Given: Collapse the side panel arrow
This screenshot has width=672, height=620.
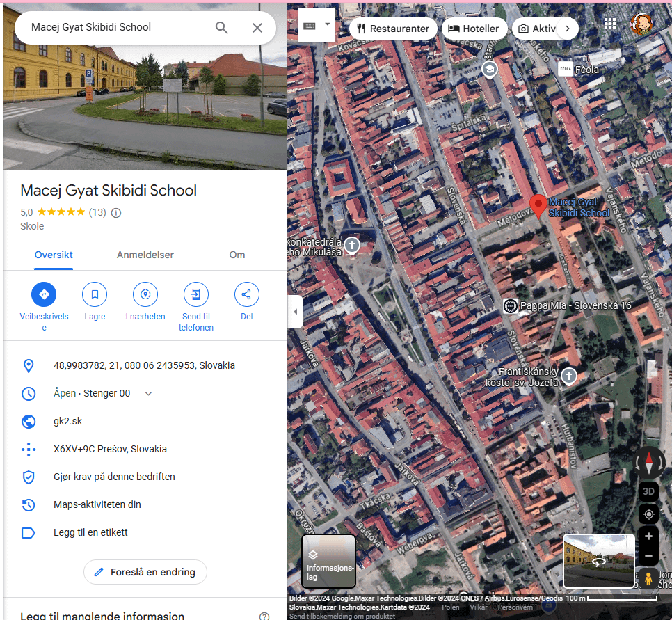Looking at the screenshot, I should click(x=295, y=312).
